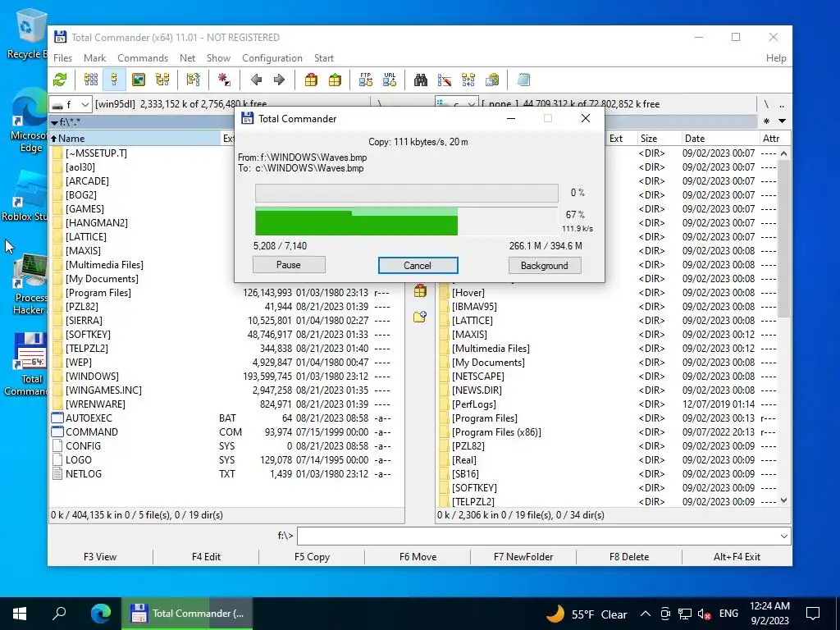The width and height of the screenshot is (840, 630).
Task: Go to root with right panel backslash button
Action: [x=767, y=104]
